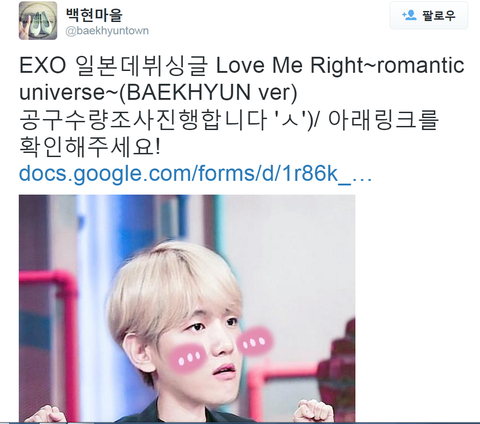Screen dimensions: 480x424
Task: Open the docs.google.com forms link
Action: tap(195, 173)
